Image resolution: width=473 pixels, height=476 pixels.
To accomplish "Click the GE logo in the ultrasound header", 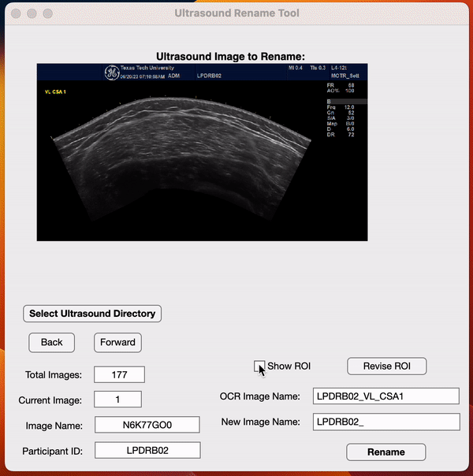I will click(112, 73).
